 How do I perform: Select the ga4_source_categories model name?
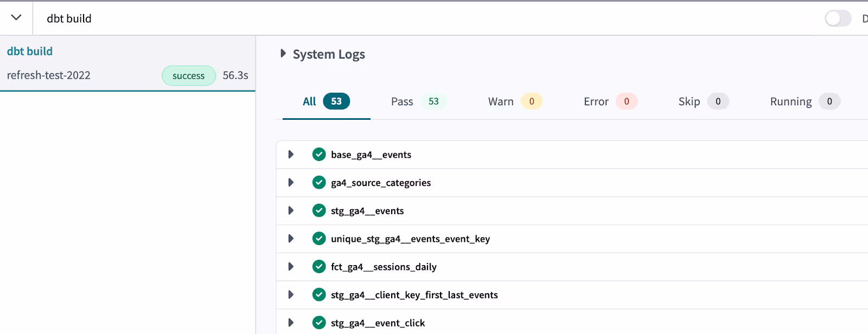381,183
